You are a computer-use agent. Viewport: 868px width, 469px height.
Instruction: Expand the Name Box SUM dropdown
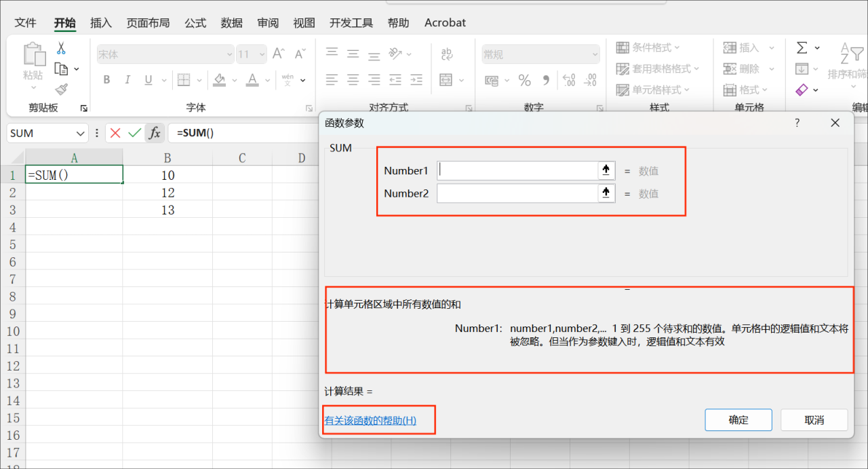(x=81, y=133)
